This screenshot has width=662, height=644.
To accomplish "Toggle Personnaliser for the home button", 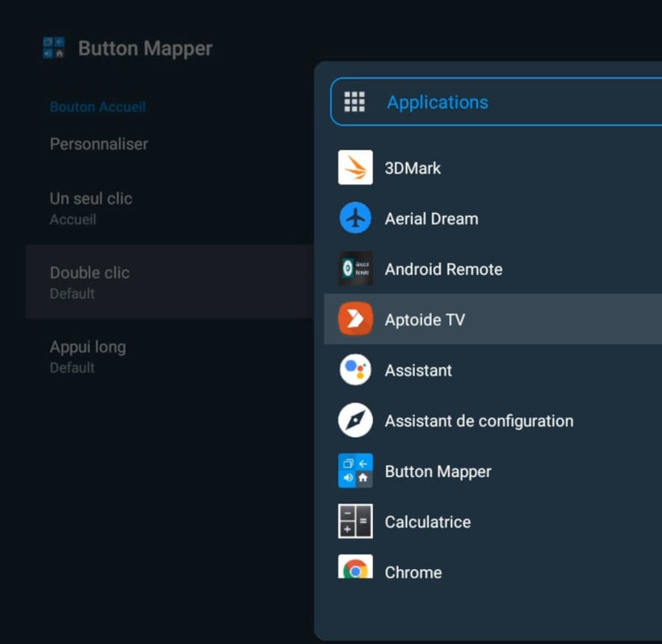I will tap(98, 144).
